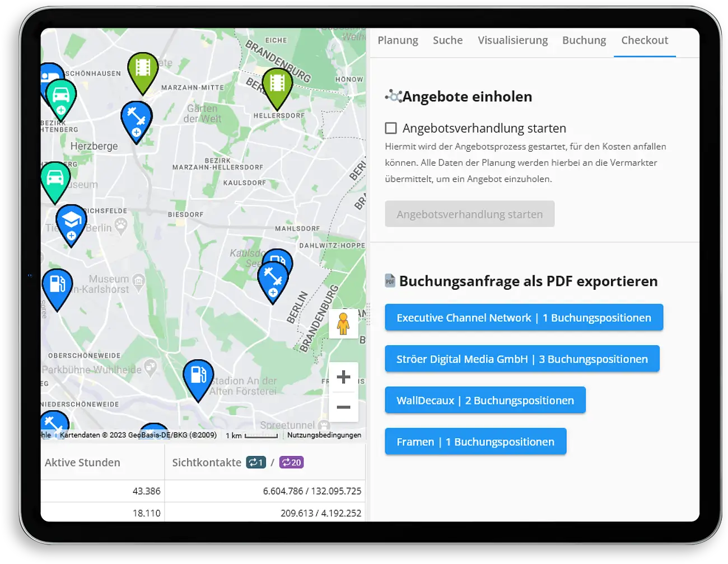Screen dimensions: 728x564
Task: Click fuel marker near Stadion An der Alten Försterei
Action: tap(198, 378)
